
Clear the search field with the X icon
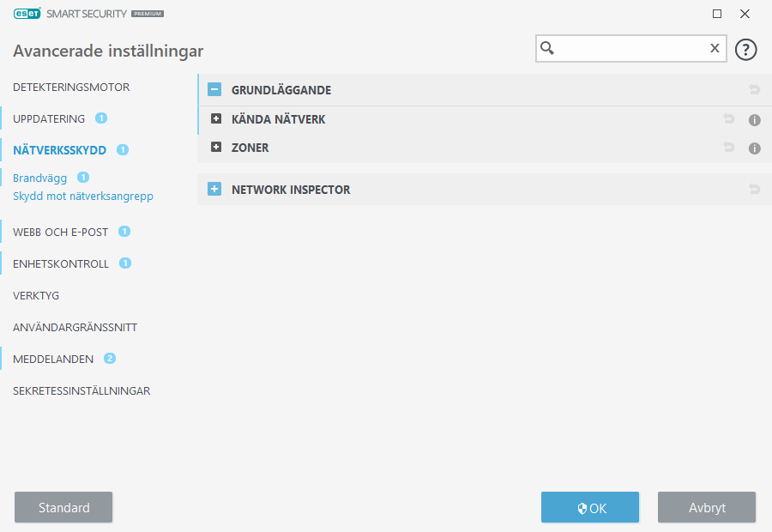(714, 49)
